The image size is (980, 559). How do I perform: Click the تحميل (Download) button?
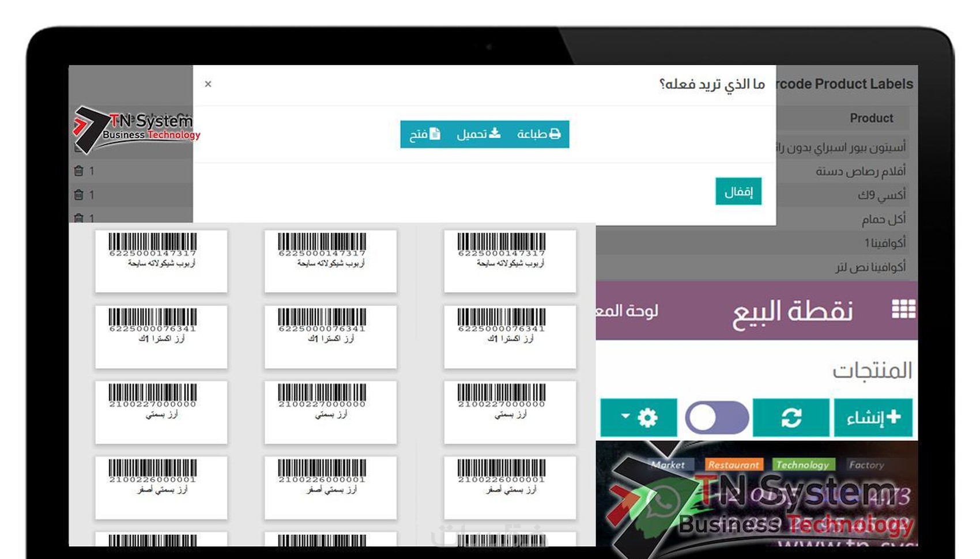click(x=478, y=134)
